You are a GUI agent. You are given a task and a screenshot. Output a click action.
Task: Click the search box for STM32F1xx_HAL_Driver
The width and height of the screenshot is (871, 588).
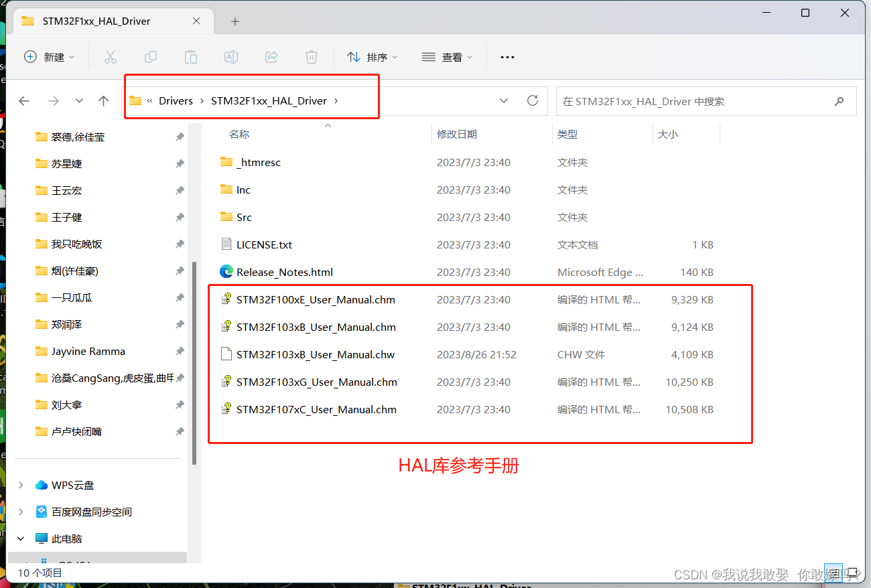(697, 100)
